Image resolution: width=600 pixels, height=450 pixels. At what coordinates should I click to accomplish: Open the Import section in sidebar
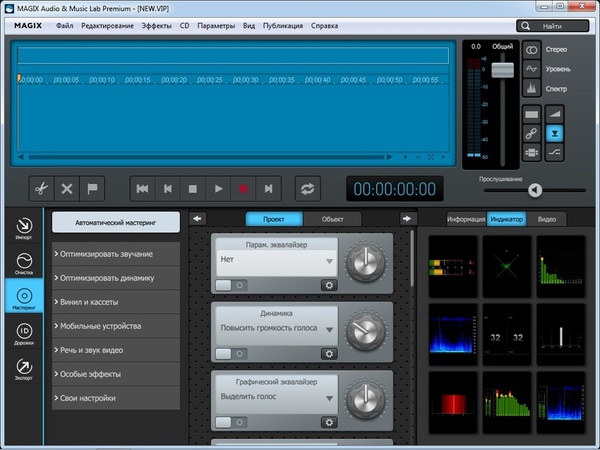coord(24,228)
